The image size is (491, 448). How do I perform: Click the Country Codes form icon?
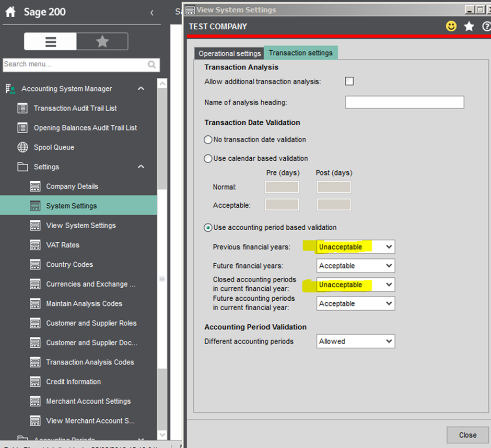pyautogui.click(x=35, y=265)
